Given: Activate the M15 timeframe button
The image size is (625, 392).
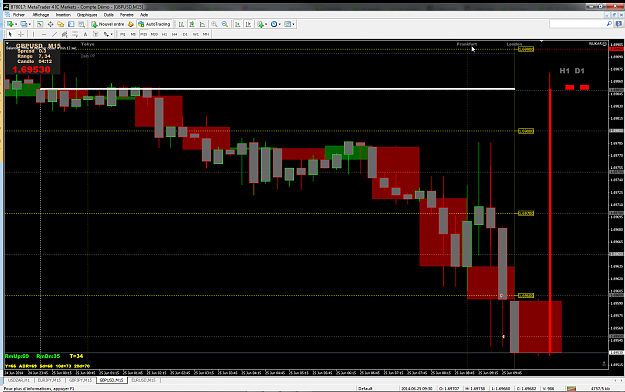Looking at the screenshot, I should [x=143, y=34].
